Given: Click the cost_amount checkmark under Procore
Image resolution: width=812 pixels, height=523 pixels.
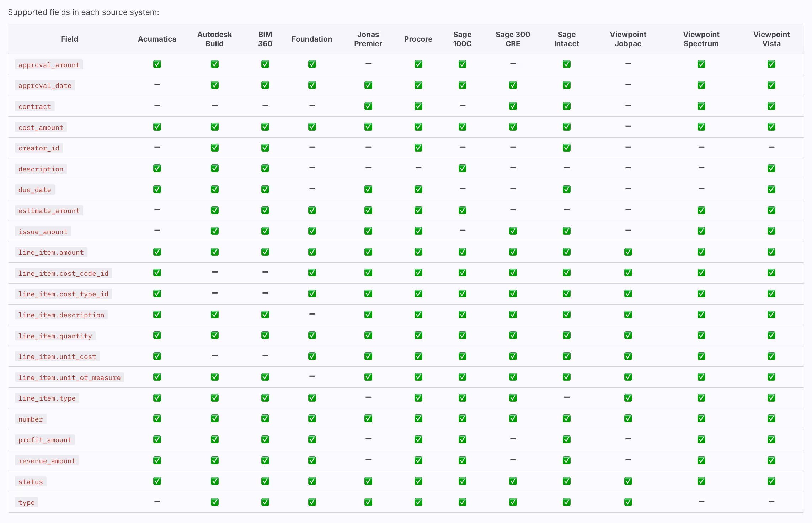Looking at the screenshot, I should click(418, 127).
